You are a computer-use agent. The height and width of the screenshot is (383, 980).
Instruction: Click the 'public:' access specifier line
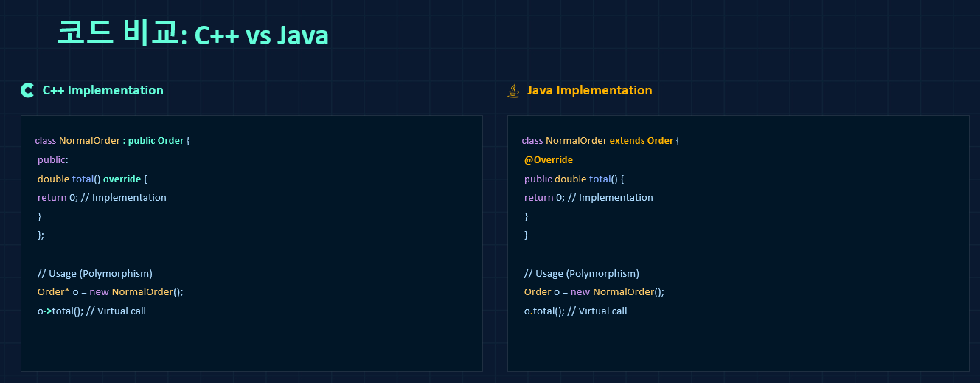[52, 159]
